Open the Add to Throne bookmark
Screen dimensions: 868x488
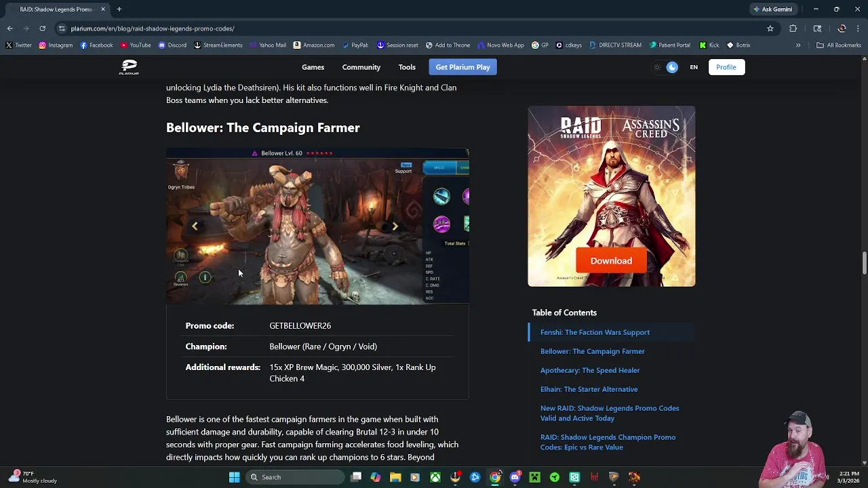coord(448,45)
